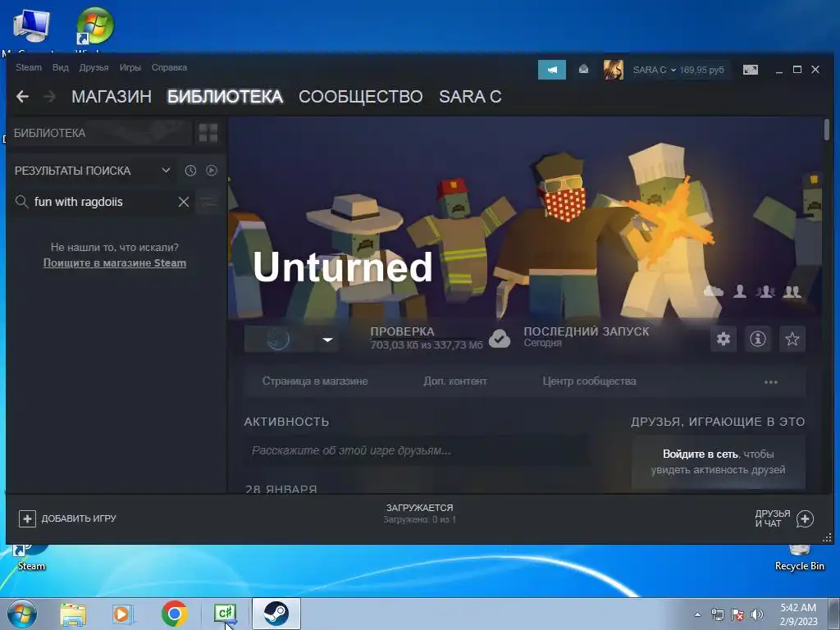Toggle ready-to-play filter icon
The image size is (840, 630).
coord(212,171)
